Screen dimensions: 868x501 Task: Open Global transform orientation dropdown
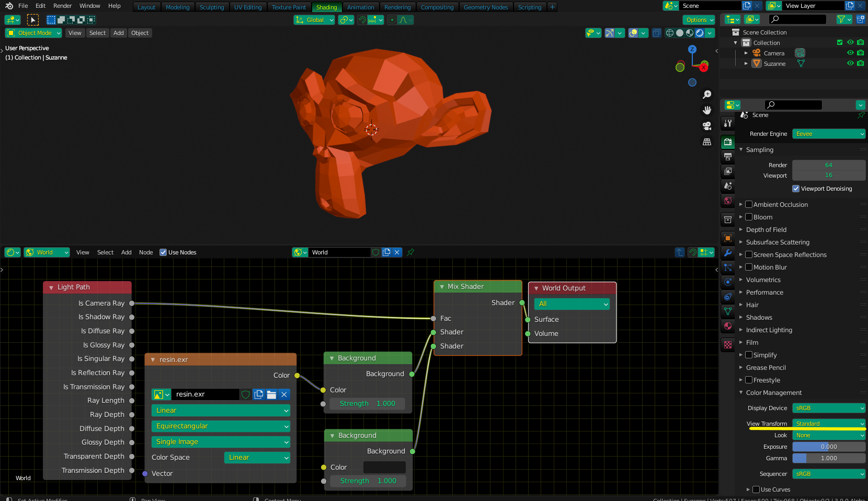pyautogui.click(x=314, y=20)
